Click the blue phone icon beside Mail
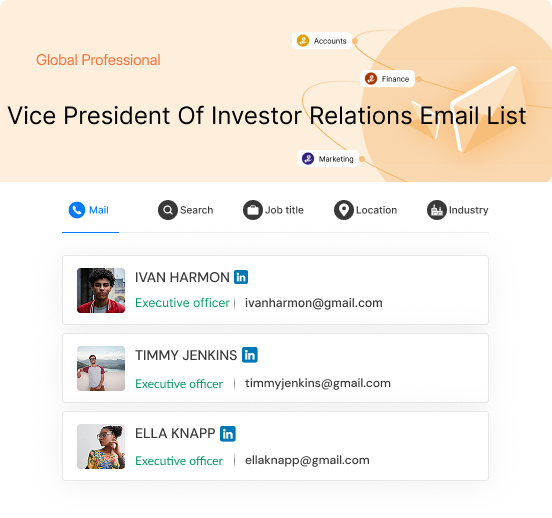This screenshot has height=518, width=552. [x=77, y=210]
